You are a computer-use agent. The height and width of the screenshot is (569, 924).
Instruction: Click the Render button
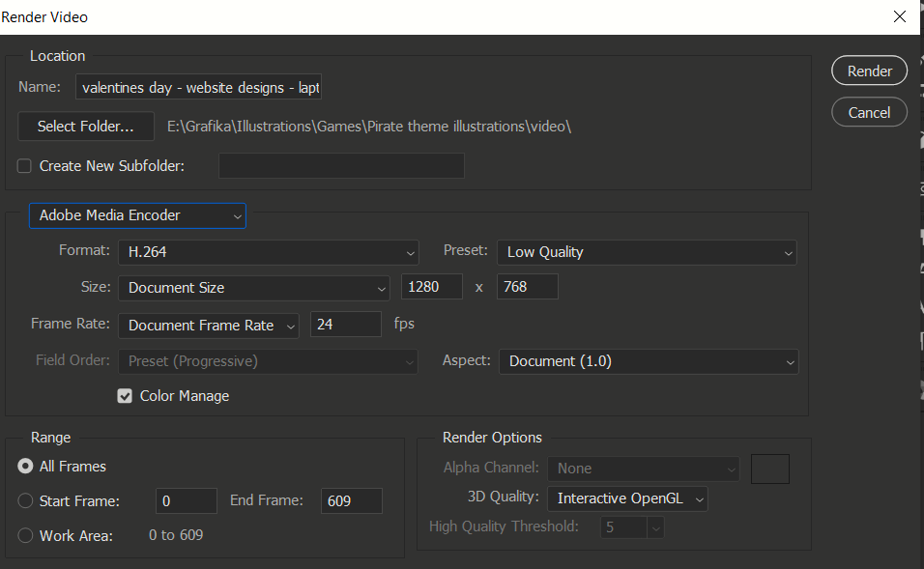click(x=869, y=70)
